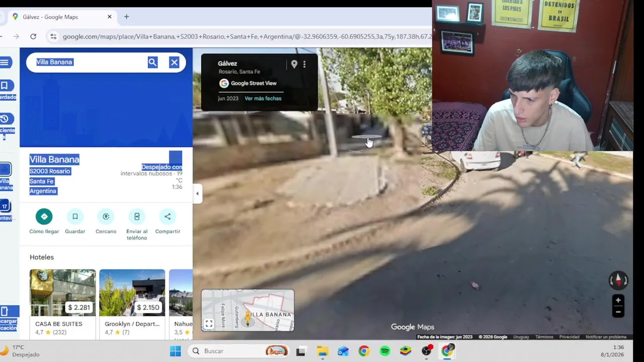Clear the Villa Banana search with X
644x362 pixels.
click(x=174, y=62)
